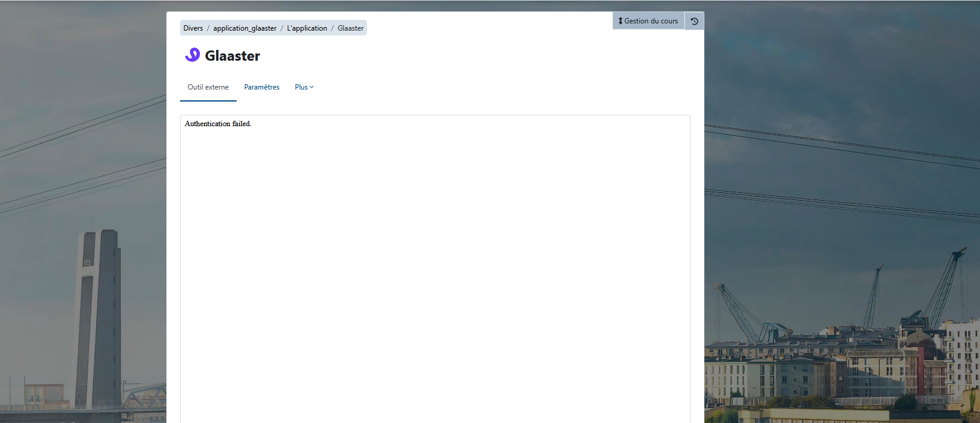
Task: Click the history clock icon button
Action: point(694,21)
